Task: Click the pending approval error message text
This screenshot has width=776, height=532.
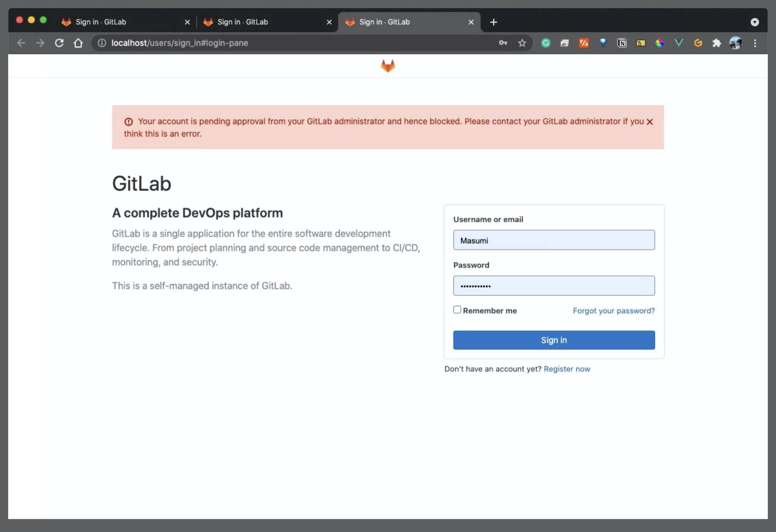Action: (384, 127)
